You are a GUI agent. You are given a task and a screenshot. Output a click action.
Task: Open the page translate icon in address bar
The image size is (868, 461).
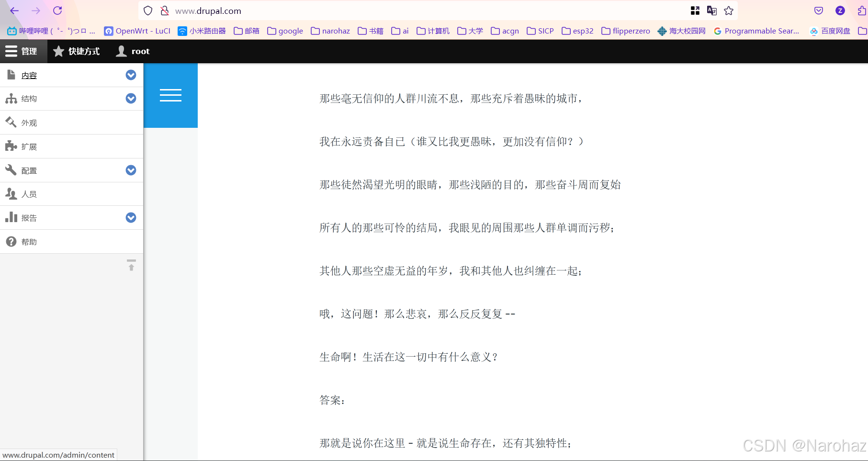coord(712,10)
